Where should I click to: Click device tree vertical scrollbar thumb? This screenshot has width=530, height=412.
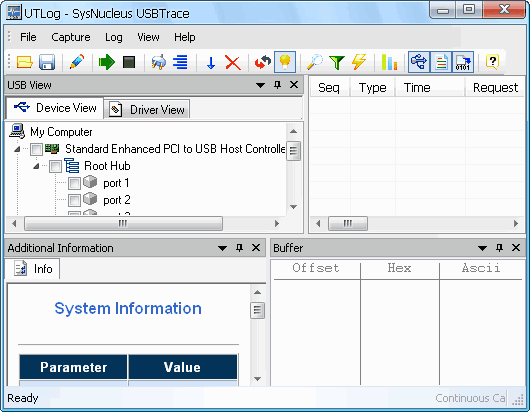click(293, 151)
